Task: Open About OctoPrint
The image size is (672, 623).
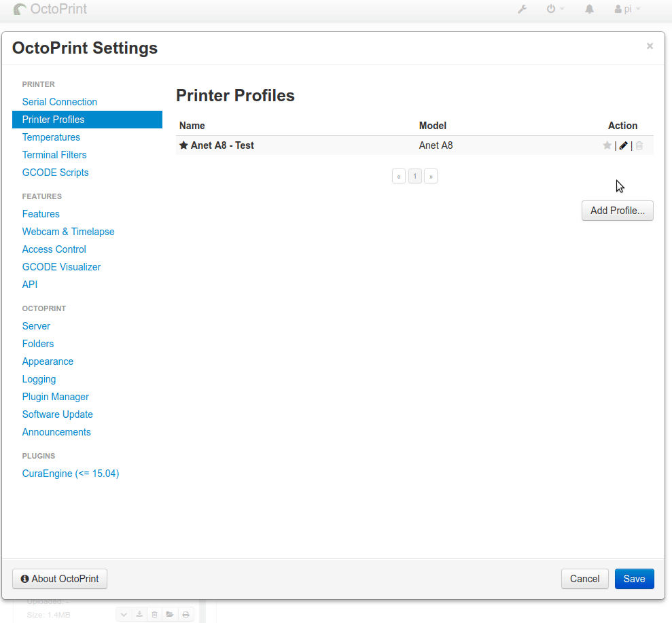Action: (x=60, y=579)
